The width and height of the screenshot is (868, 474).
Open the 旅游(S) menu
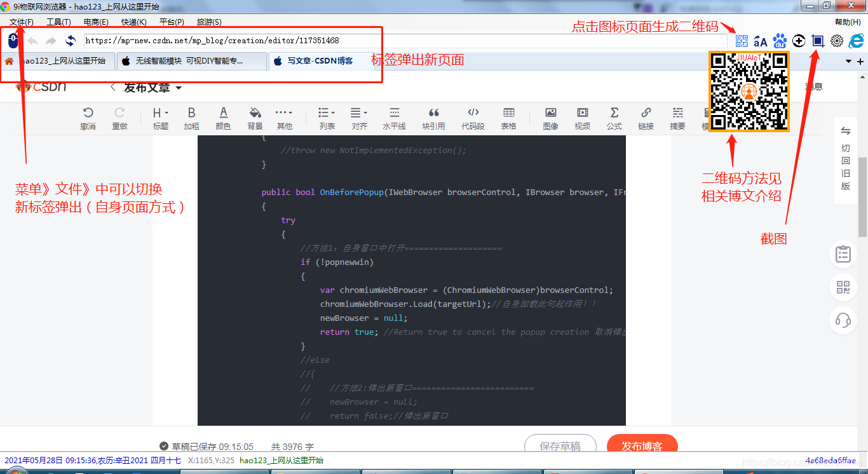pyautogui.click(x=209, y=22)
